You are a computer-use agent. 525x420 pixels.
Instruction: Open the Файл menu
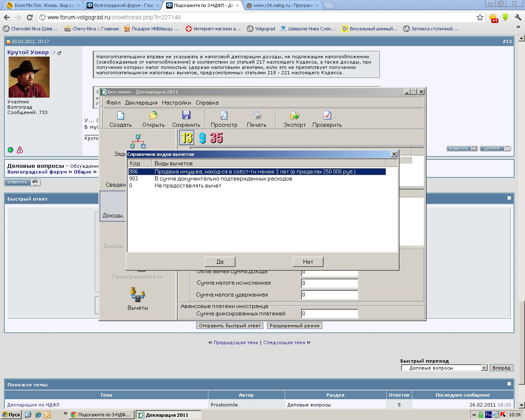(113, 103)
